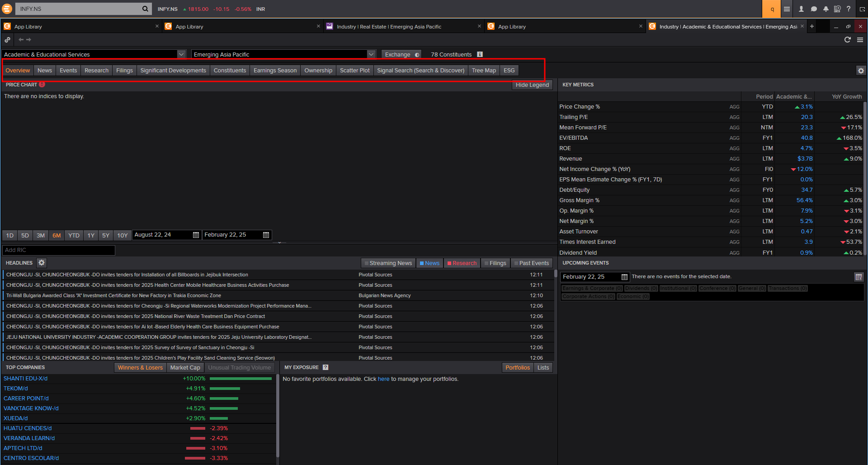Click the user profile icon

click(801, 9)
